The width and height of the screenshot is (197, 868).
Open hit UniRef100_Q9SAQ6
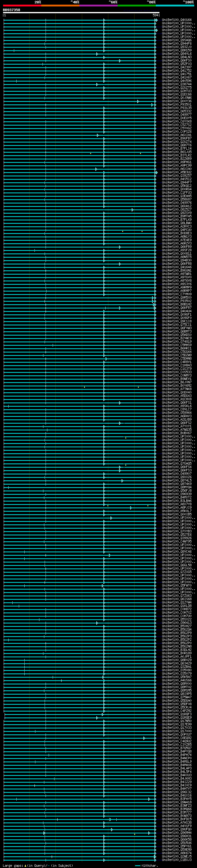tap(177, 40)
